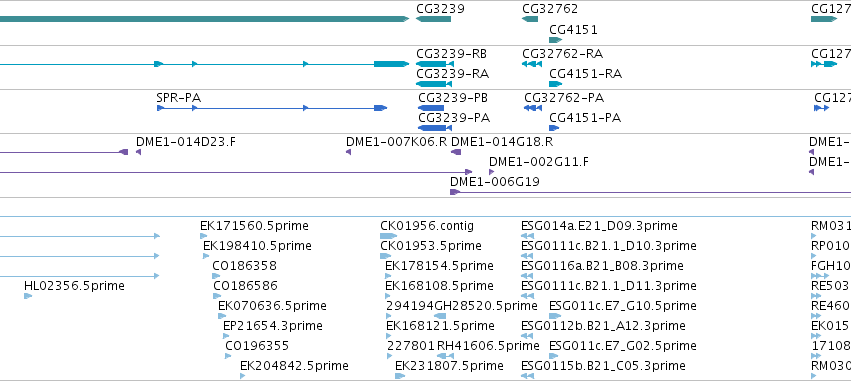Viewport: 851px width, 381px height.
Task: Click the HL02356.5prime EST arrow
Action: (x=28, y=296)
